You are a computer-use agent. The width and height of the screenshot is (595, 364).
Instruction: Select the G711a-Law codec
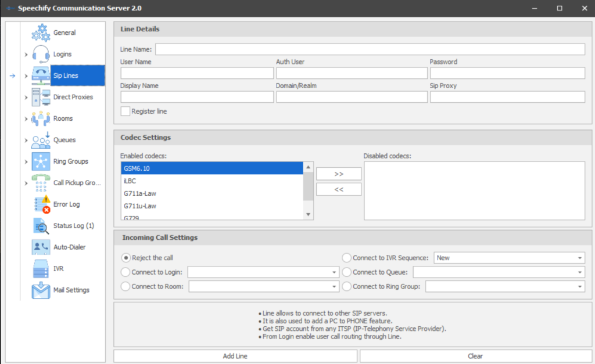point(212,193)
